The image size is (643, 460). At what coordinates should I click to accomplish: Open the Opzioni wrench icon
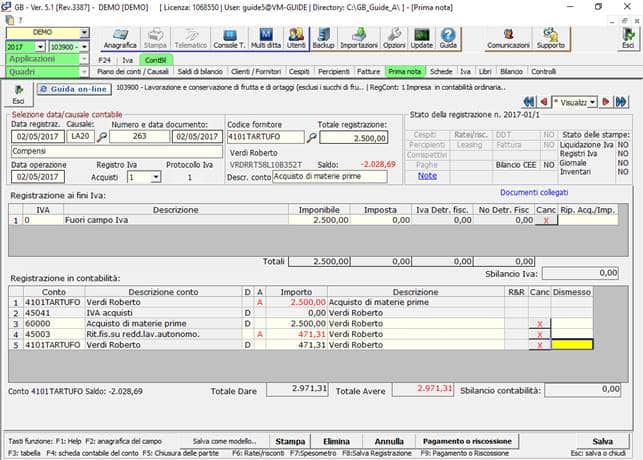[x=394, y=39]
